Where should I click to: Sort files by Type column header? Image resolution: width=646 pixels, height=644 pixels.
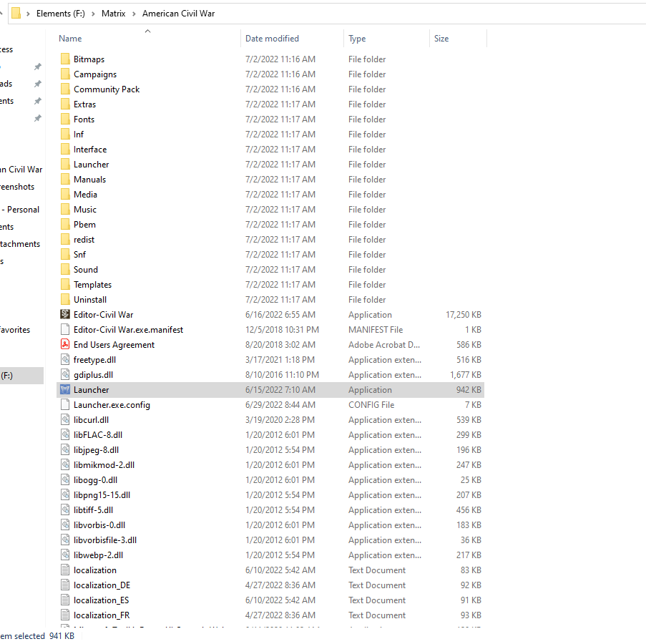coord(357,39)
